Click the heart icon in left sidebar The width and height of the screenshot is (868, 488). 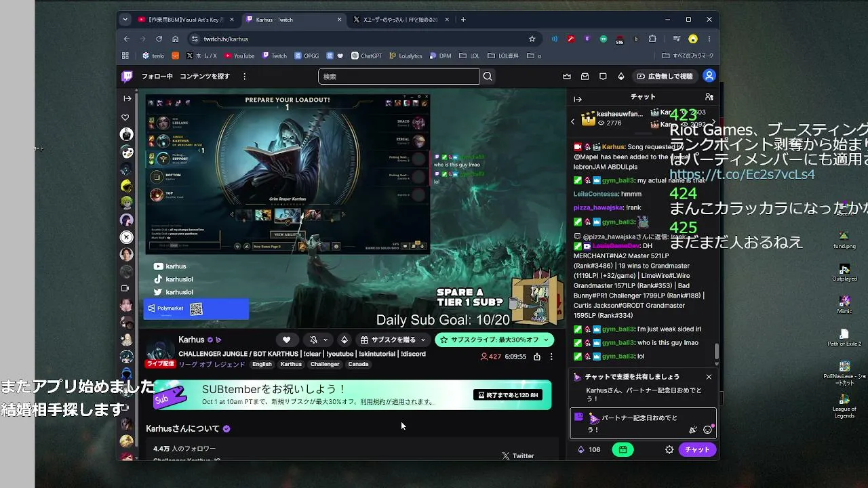point(126,117)
